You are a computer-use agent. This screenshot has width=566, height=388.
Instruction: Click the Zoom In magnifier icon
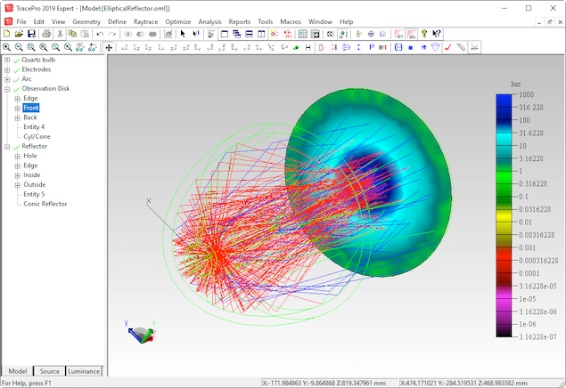click(x=7, y=47)
